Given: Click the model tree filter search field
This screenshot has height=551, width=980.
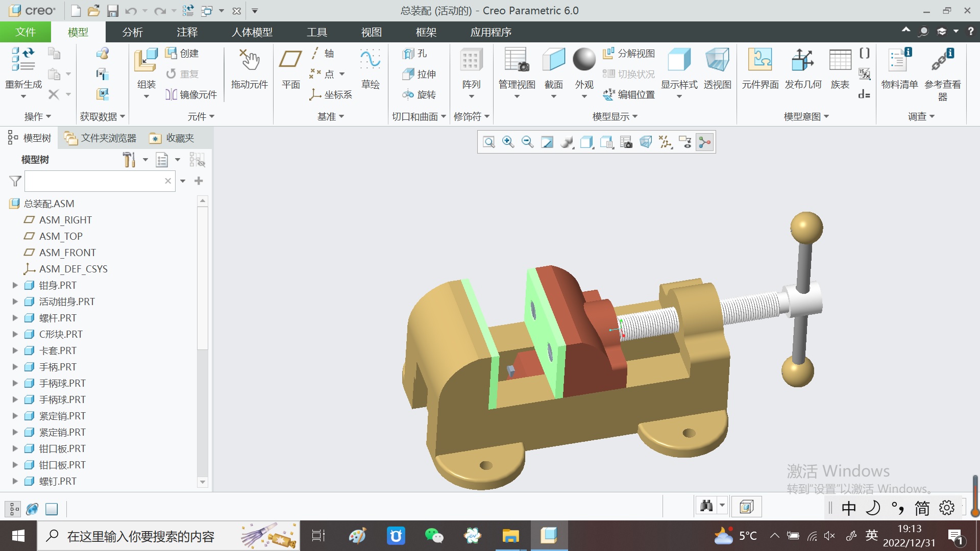Looking at the screenshot, I should (x=94, y=181).
